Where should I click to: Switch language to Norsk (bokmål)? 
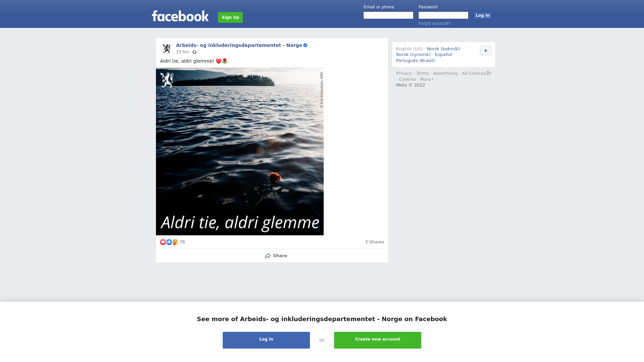[443, 49]
